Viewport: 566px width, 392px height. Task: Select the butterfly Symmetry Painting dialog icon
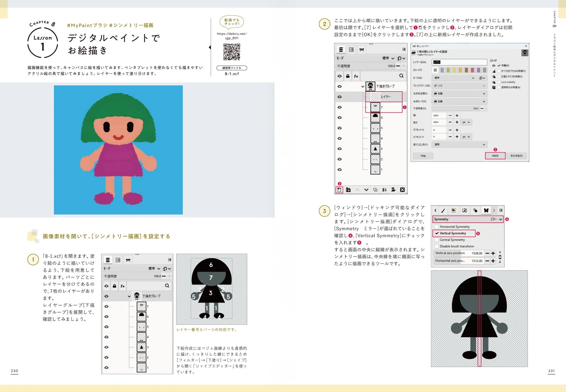pyautogui.click(x=486, y=211)
